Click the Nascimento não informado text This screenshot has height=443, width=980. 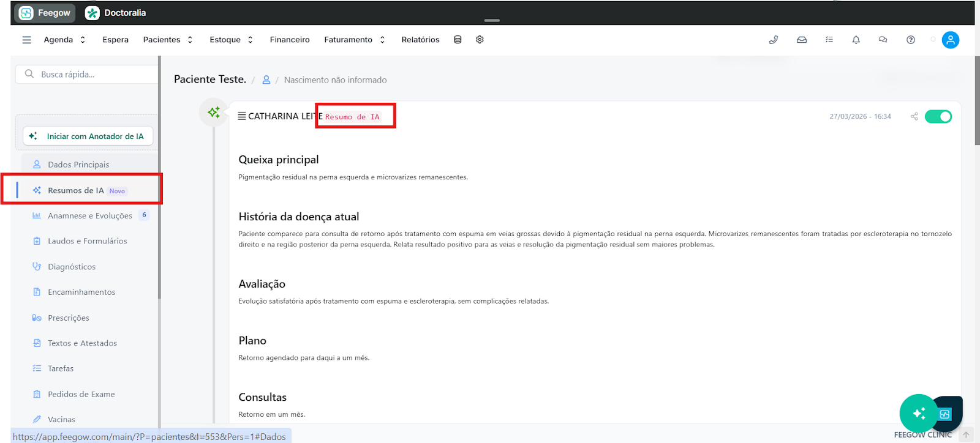point(335,80)
